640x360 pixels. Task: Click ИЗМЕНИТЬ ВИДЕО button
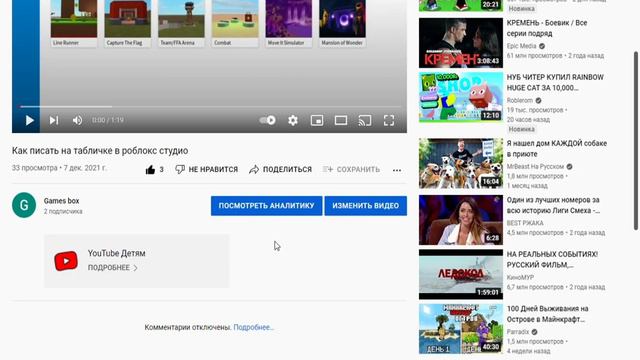pos(365,206)
